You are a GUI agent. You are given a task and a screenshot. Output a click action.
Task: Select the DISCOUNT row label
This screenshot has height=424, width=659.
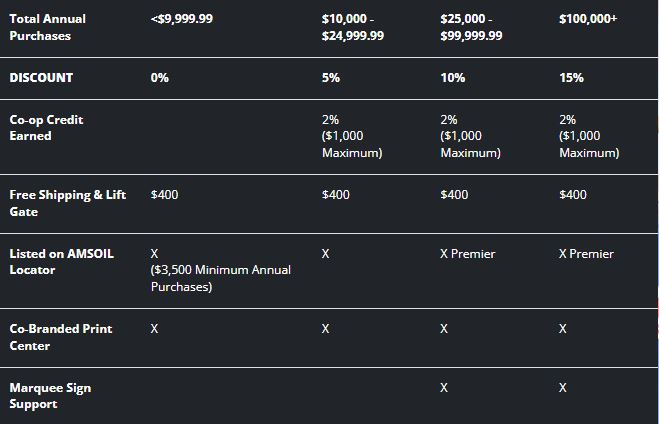(41, 78)
